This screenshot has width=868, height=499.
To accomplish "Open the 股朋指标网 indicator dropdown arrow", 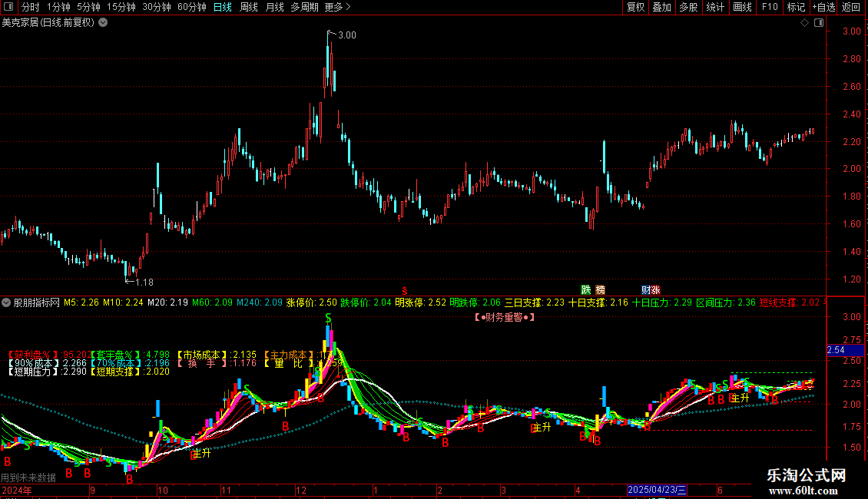I will pyautogui.click(x=6, y=302).
